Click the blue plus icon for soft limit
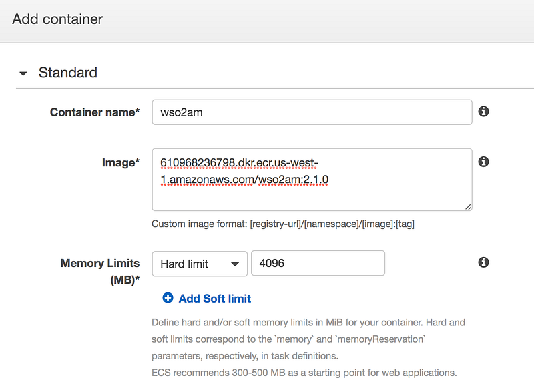Screen dimensions: 534x392 coord(168,299)
